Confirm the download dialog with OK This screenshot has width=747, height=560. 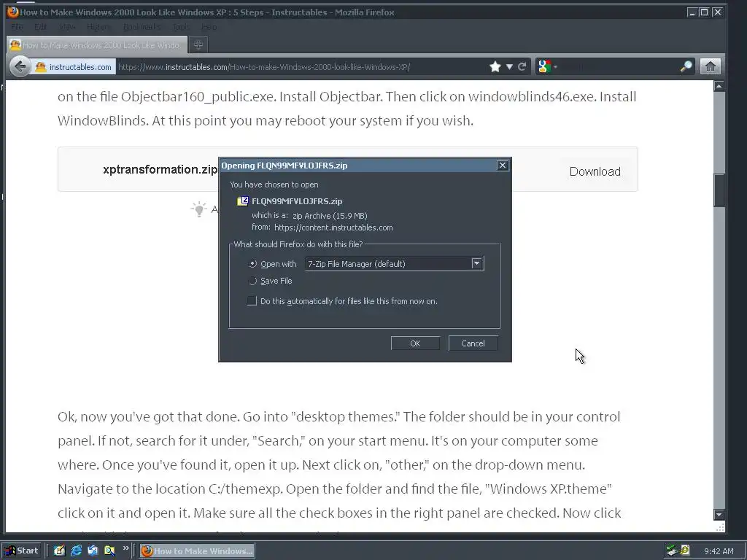pyautogui.click(x=415, y=343)
